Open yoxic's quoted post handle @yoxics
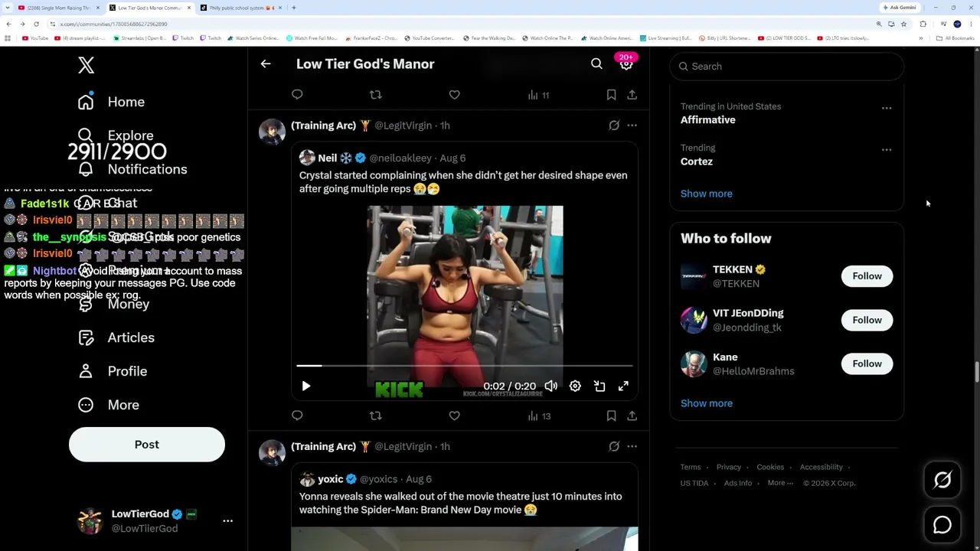The image size is (980, 551). coord(378,479)
